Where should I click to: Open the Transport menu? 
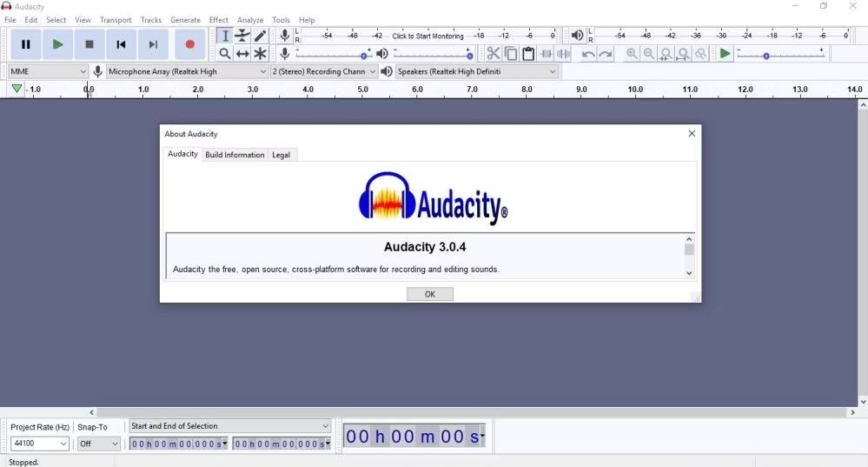point(116,20)
